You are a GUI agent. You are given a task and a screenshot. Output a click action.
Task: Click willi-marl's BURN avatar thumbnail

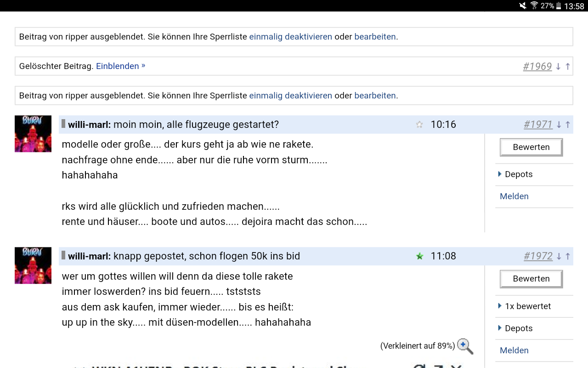click(x=33, y=133)
